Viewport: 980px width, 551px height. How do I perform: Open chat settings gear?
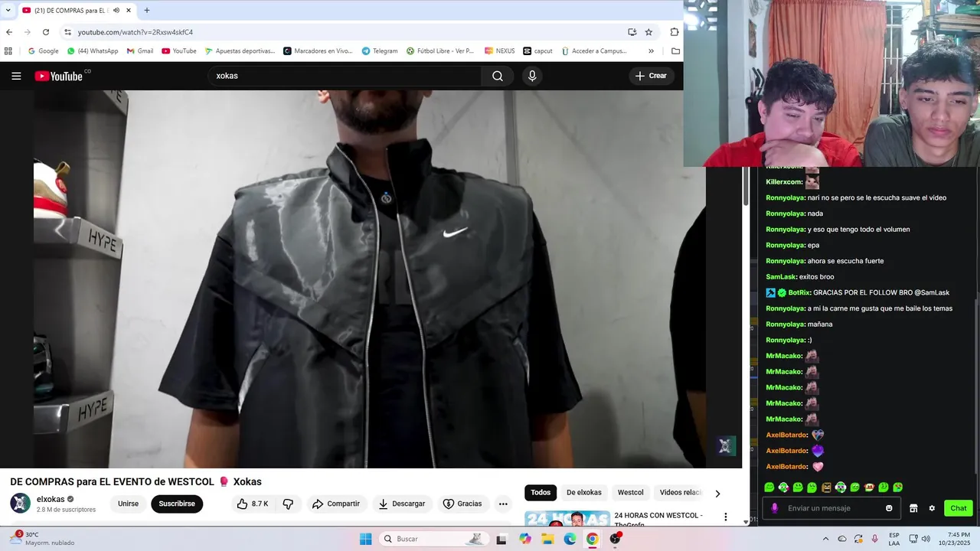(x=932, y=508)
